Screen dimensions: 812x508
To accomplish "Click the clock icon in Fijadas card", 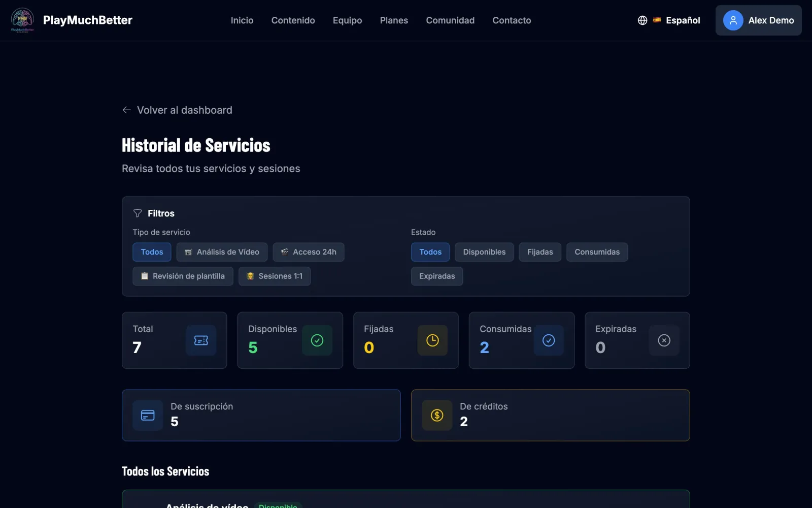I will point(432,340).
